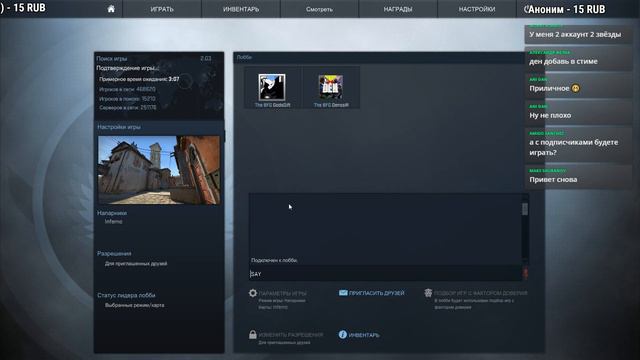Click the 'Inferno' map name text

tap(113, 222)
